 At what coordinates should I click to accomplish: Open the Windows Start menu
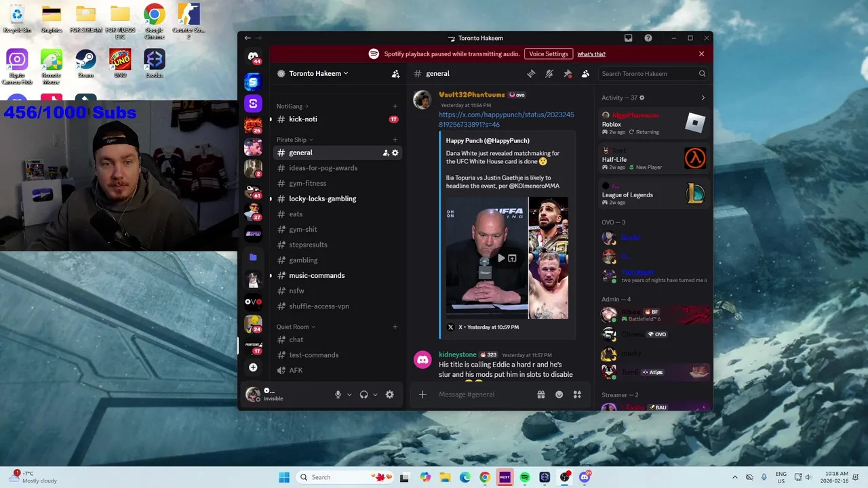coord(284,477)
